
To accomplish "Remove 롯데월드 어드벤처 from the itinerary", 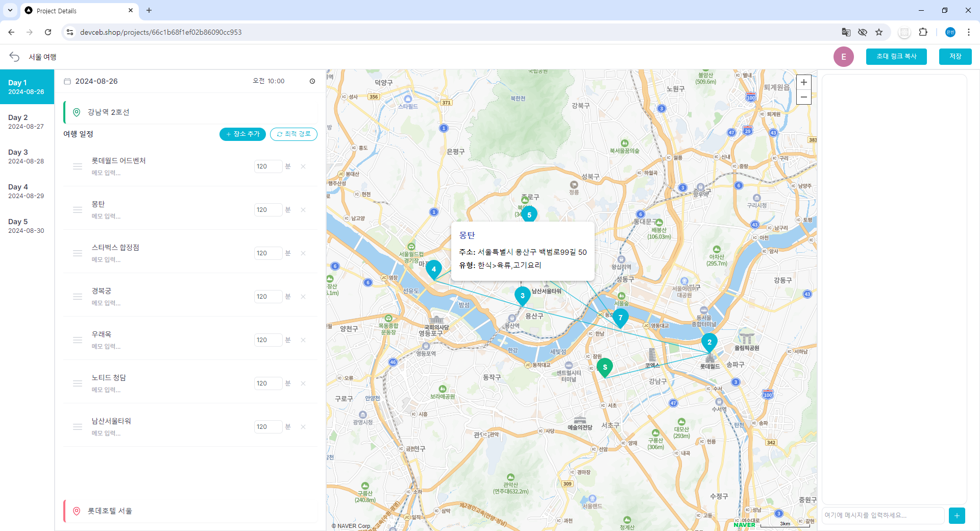I will (x=303, y=166).
